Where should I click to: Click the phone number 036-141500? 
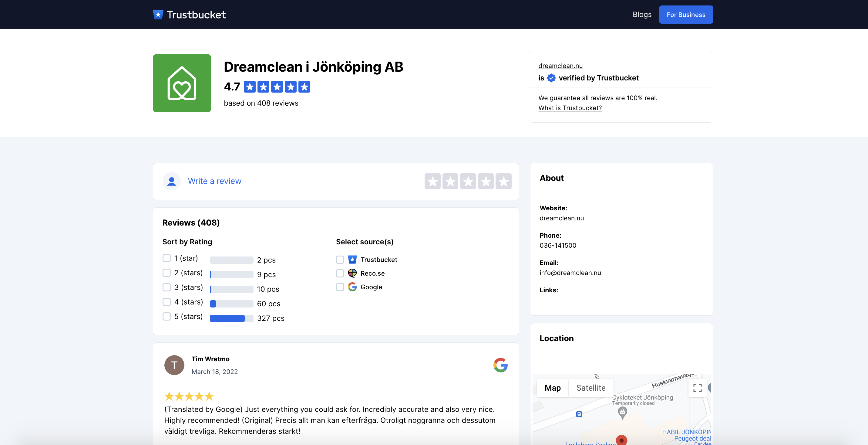558,246
